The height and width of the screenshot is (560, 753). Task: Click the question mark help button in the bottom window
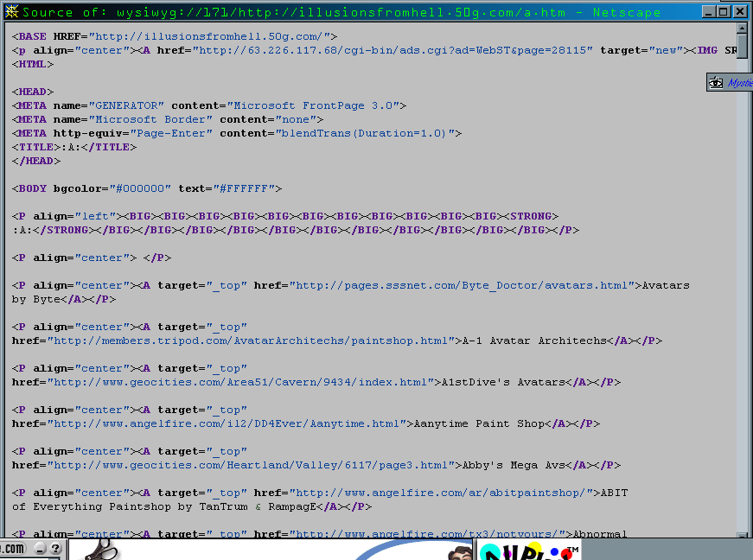(55, 548)
